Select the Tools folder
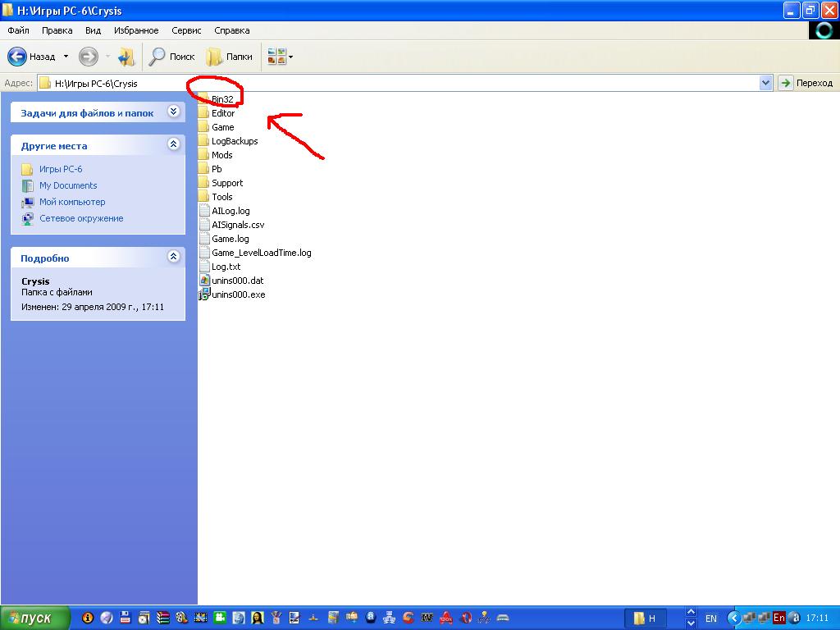840x630 pixels. click(216, 197)
